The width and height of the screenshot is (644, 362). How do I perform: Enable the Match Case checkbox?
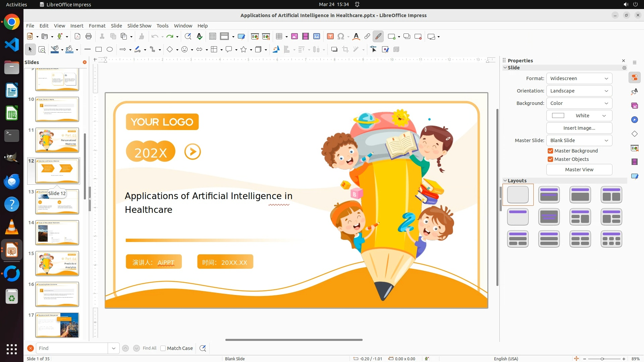click(163, 348)
